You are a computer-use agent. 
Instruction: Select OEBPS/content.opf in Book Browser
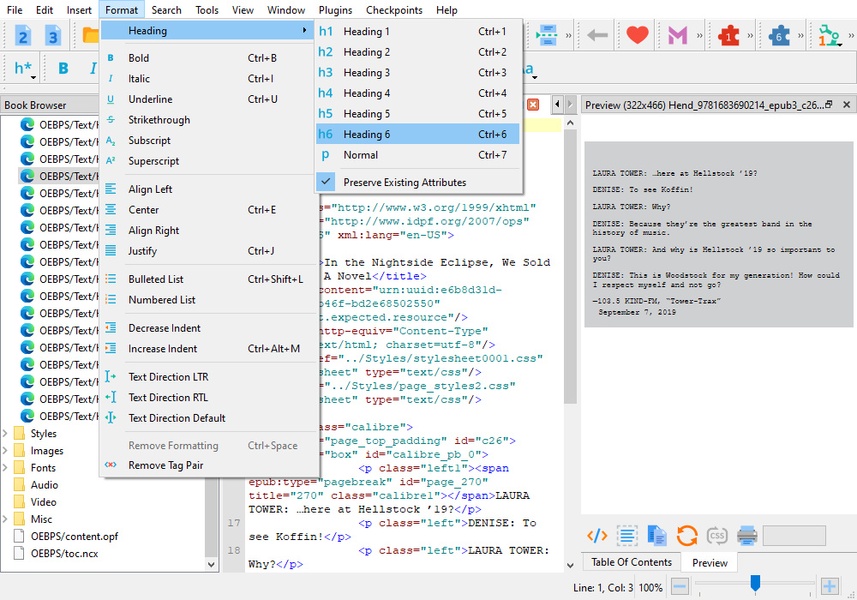click(74, 536)
